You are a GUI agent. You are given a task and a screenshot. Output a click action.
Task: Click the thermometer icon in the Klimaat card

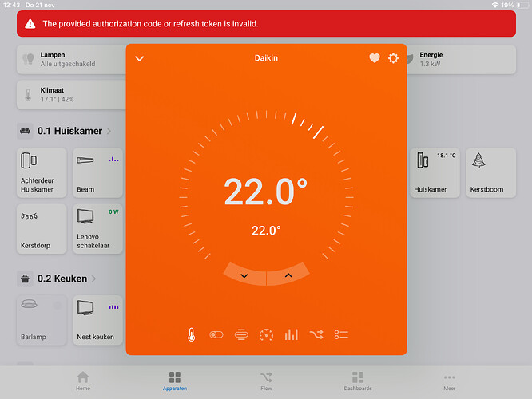28,95
